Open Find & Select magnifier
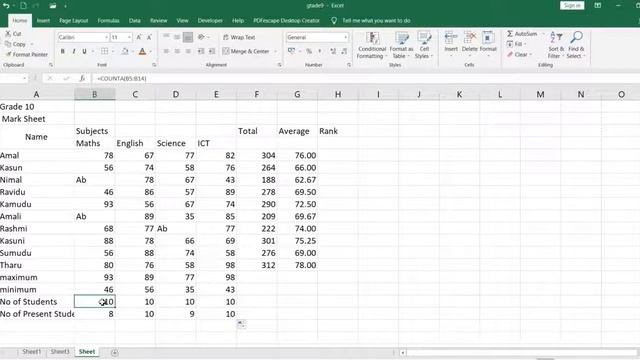 576,45
